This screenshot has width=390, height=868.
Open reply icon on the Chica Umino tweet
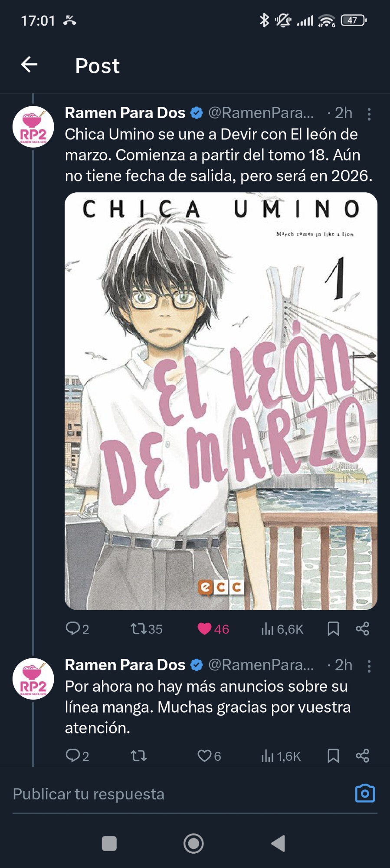72,628
